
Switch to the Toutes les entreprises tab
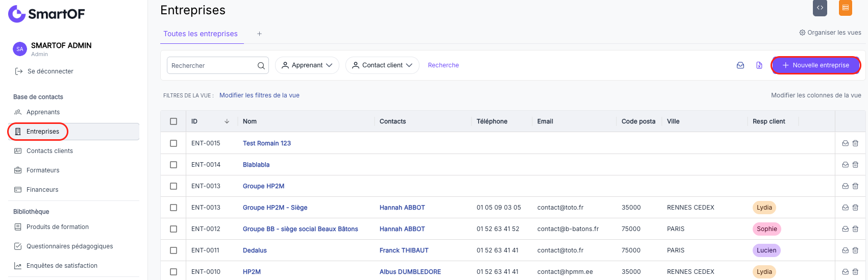click(201, 34)
